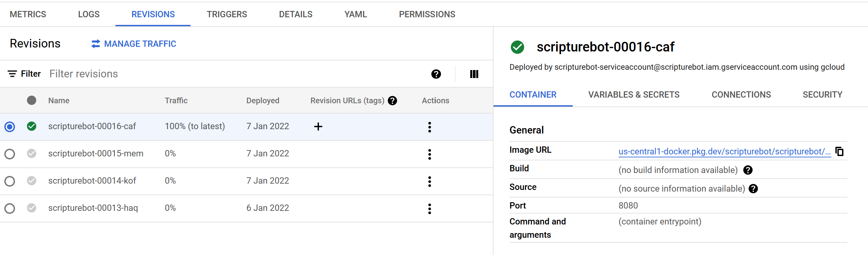Viewport: 868px width, 255px height.
Task: Open the Permissions tab
Action: pos(427,14)
